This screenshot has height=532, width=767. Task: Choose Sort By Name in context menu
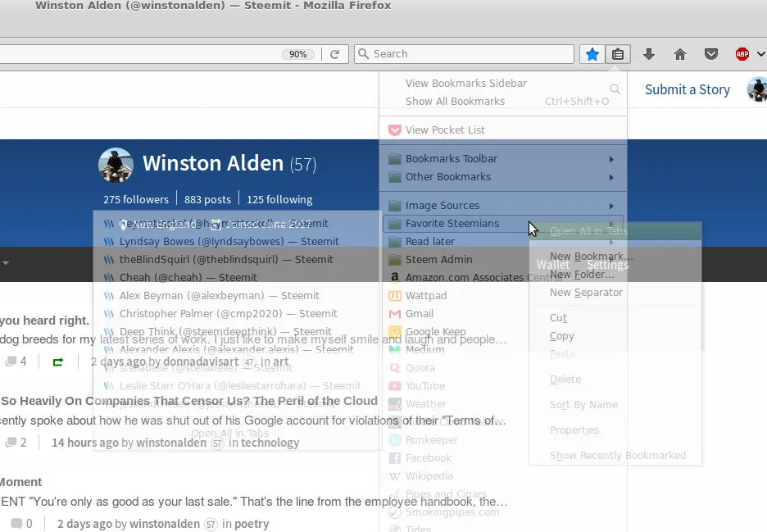(615, 405)
